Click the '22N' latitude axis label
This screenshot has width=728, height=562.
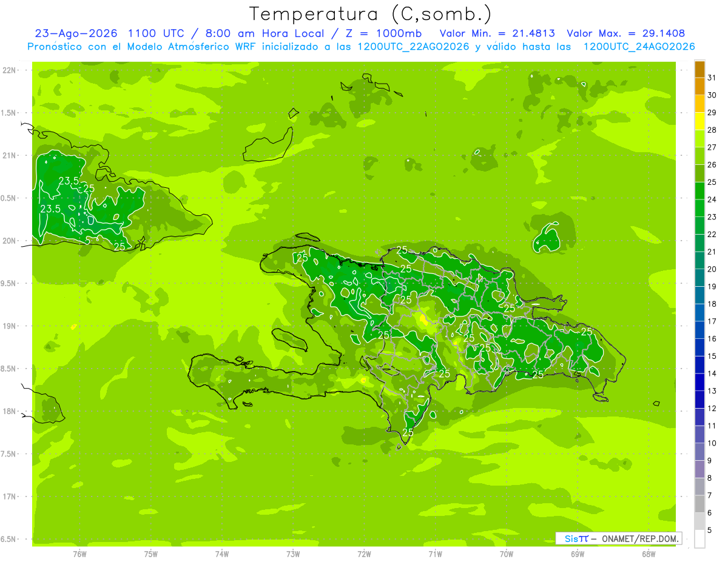pyautogui.click(x=10, y=70)
